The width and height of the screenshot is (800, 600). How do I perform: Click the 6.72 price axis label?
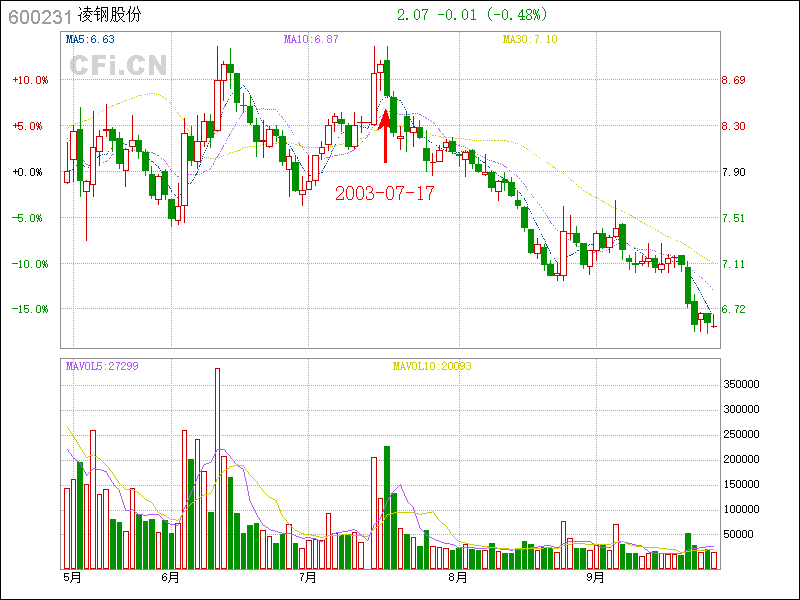(734, 309)
